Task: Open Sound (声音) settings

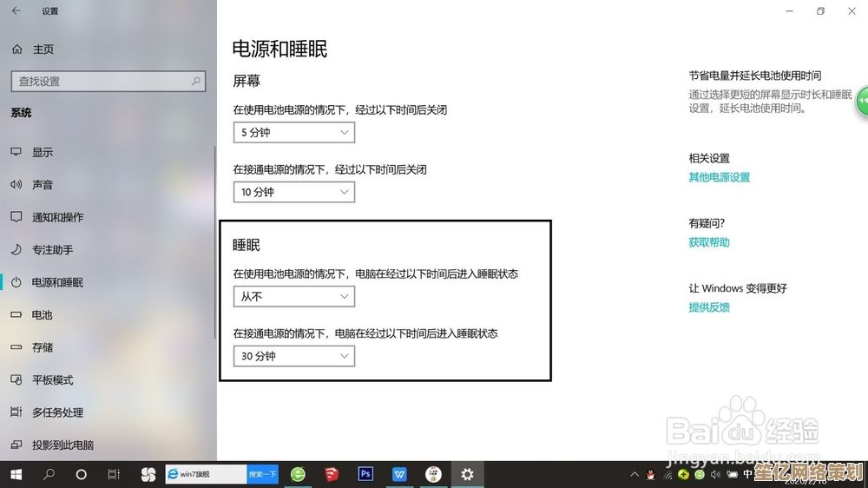Action: (43, 185)
